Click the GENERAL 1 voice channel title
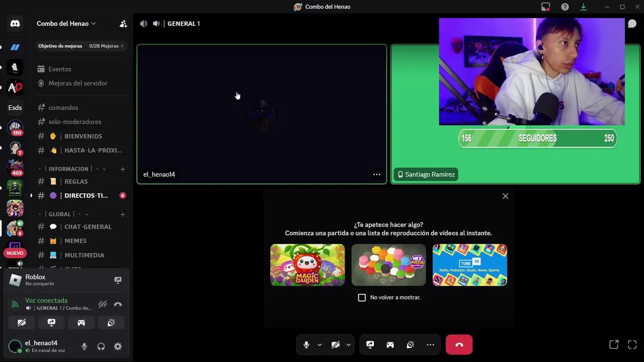 (x=184, y=24)
